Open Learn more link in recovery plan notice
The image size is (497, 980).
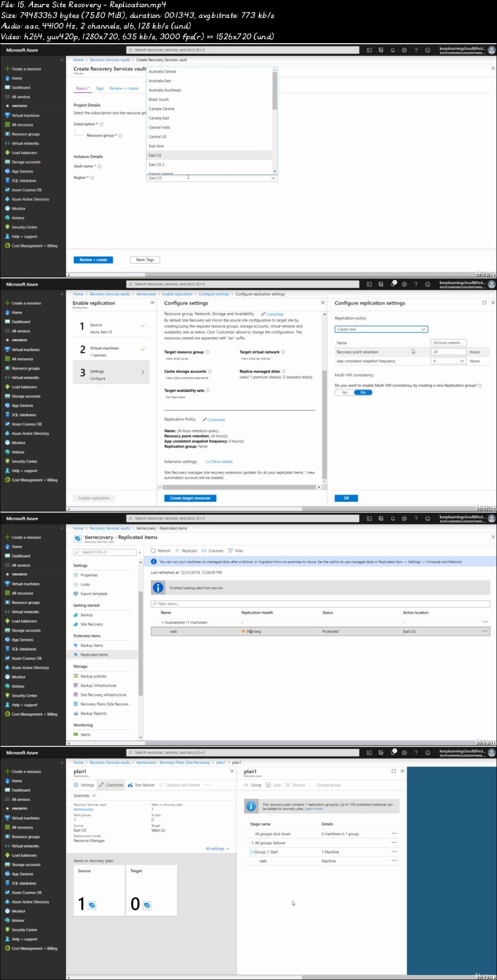(314, 808)
